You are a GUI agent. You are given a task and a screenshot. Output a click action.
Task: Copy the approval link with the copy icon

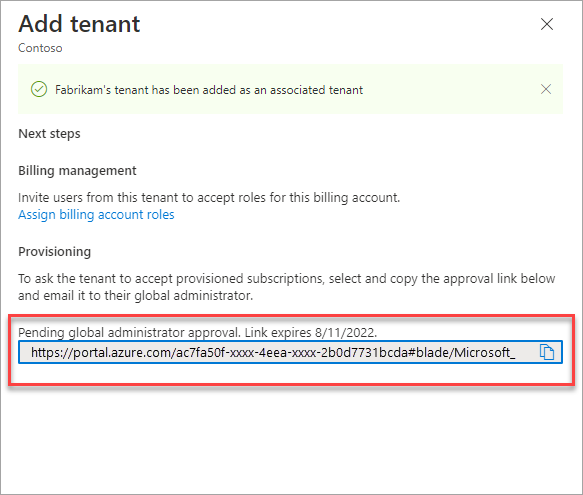coord(547,352)
